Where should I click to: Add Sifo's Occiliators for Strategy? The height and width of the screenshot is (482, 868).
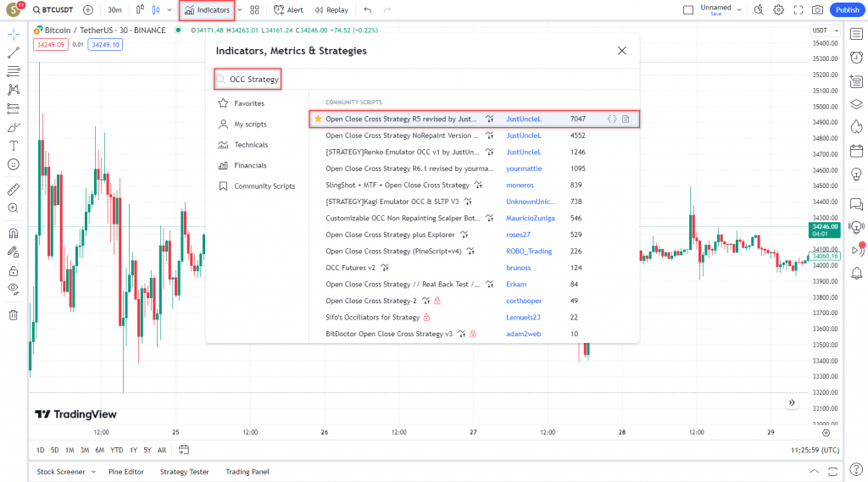(373, 318)
